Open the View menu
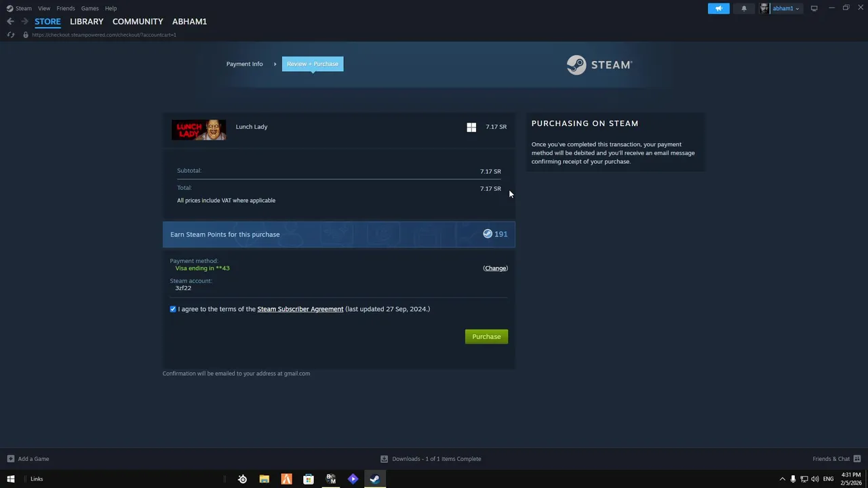Viewport: 868px width, 488px height. pyautogui.click(x=44, y=8)
